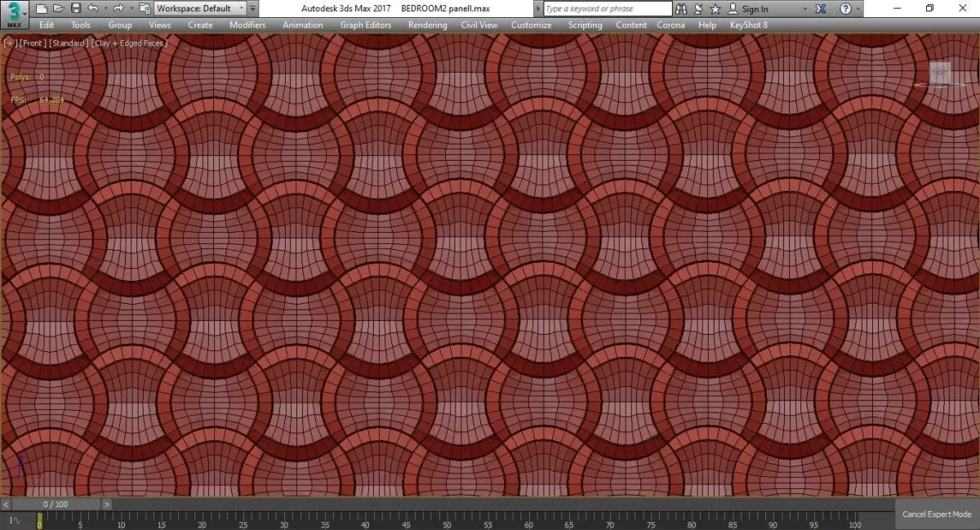This screenshot has width=980, height=530.
Task: Undo the last action with the arrow icon
Action: click(x=93, y=8)
